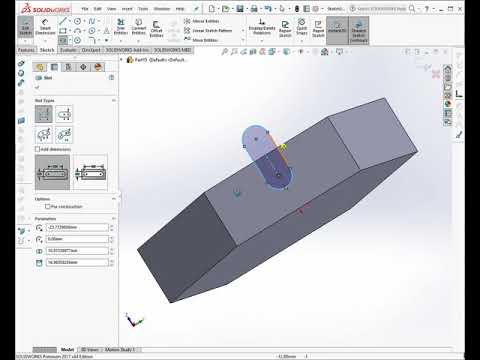
Task: Switch to the Evaluate ribbon tab
Action: (x=68, y=50)
